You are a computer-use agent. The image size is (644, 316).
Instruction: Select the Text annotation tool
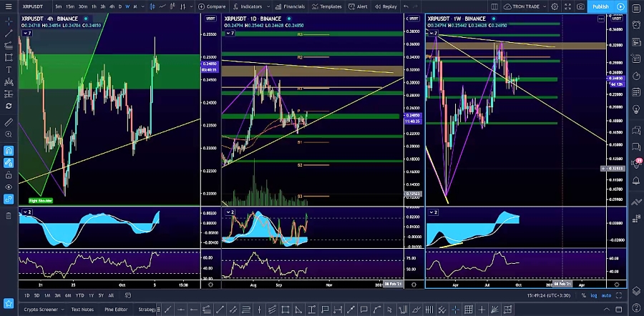[9, 70]
